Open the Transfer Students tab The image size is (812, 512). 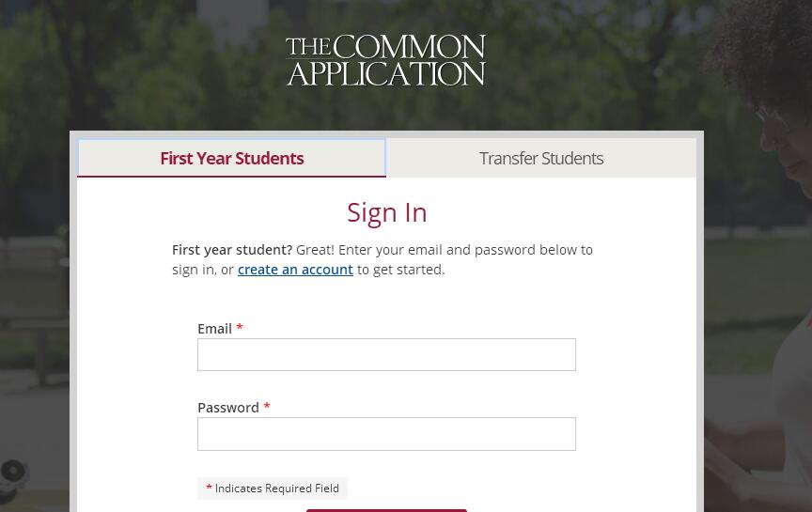pyautogui.click(x=541, y=158)
